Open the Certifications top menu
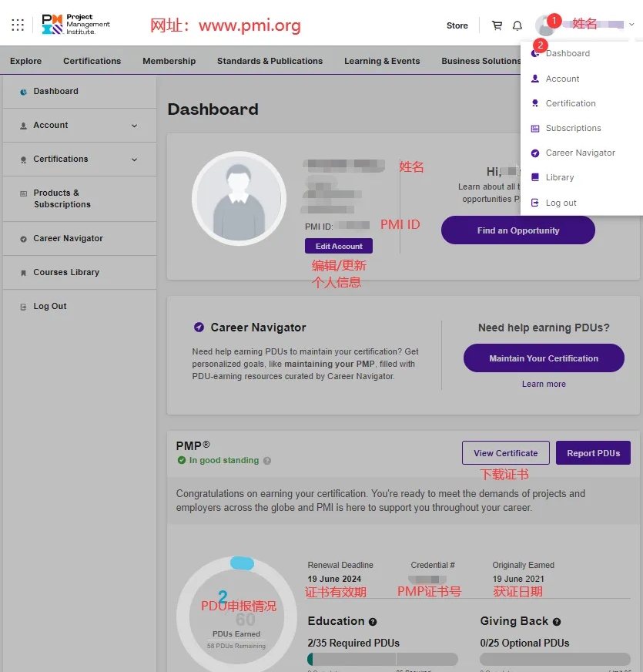 (x=92, y=61)
